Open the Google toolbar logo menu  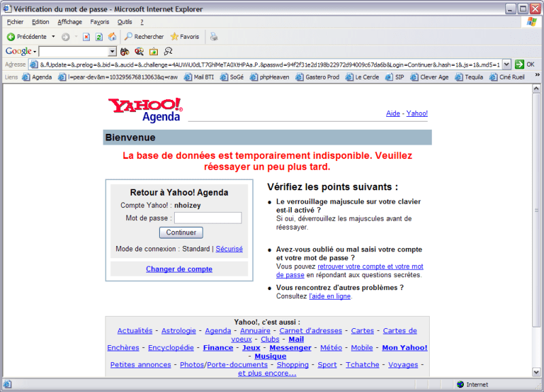tap(20, 52)
